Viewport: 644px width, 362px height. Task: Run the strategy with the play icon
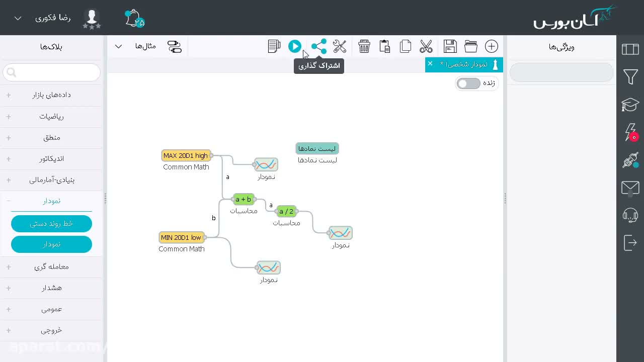[x=295, y=46]
